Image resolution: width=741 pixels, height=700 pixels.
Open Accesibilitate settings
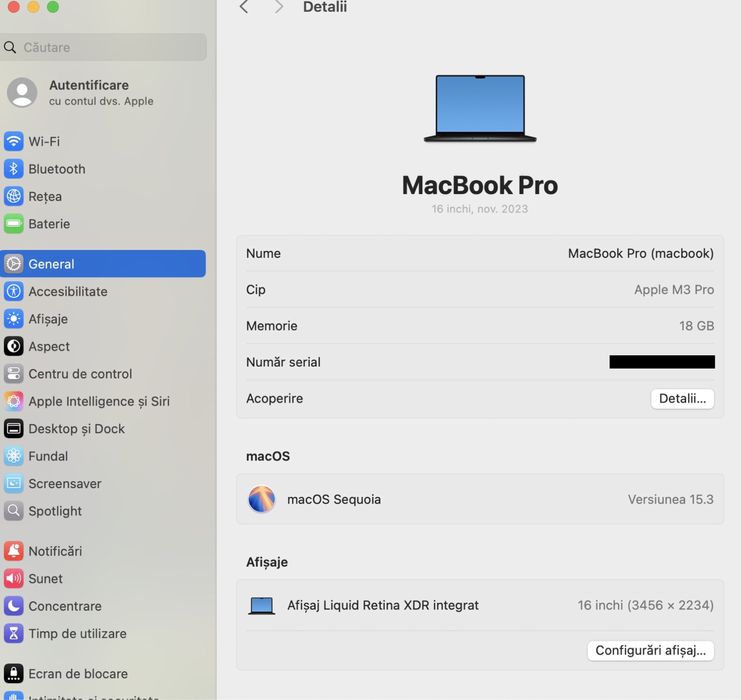click(x=103, y=291)
